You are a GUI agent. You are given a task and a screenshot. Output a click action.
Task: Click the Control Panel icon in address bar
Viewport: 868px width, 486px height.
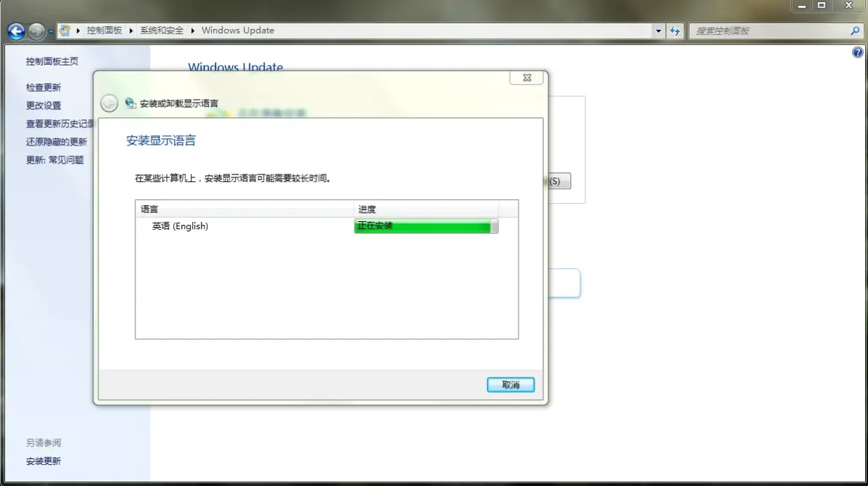point(65,31)
